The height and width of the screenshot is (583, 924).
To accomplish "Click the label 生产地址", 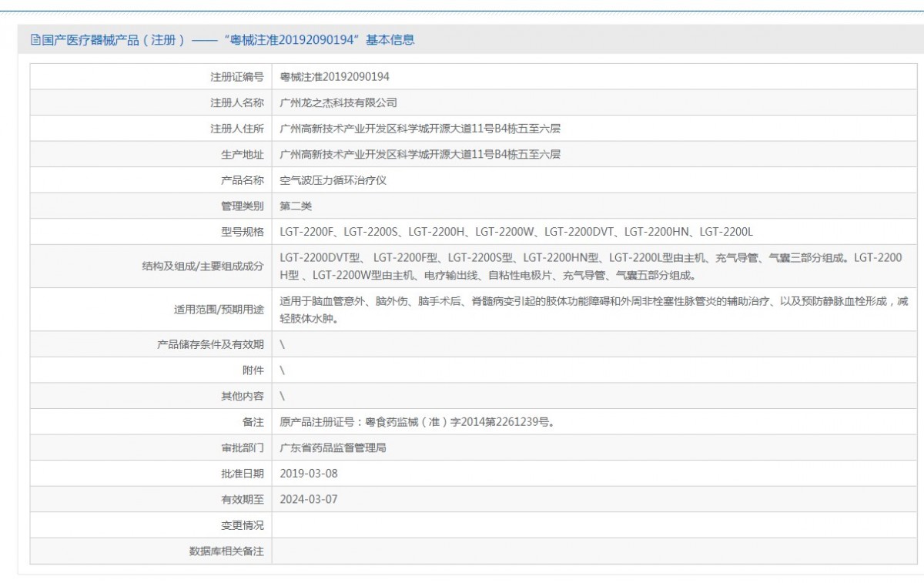I will (x=243, y=154).
